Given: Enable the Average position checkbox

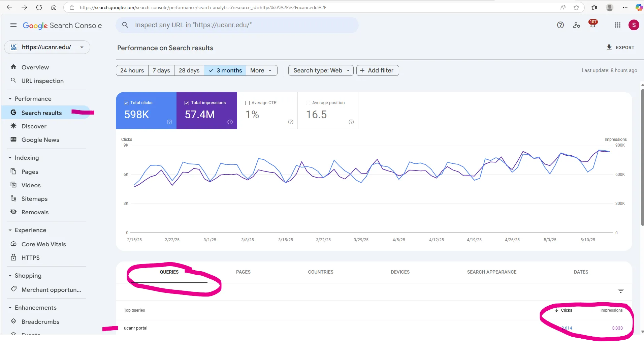Looking at the screenshot, I should (308, 103).
